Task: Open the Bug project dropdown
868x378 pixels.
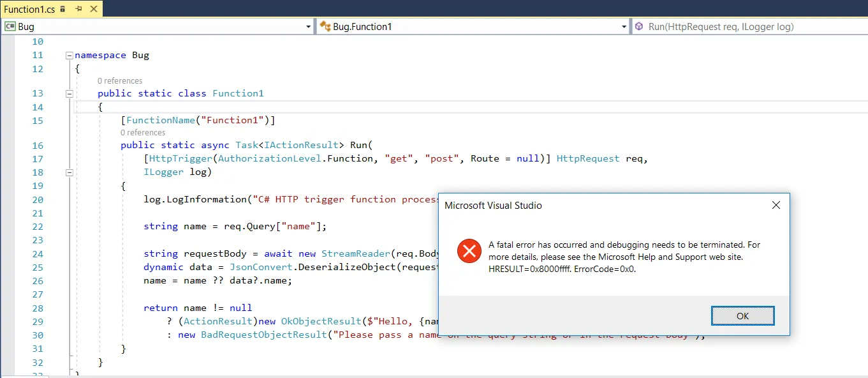Action: click(309, 26)
